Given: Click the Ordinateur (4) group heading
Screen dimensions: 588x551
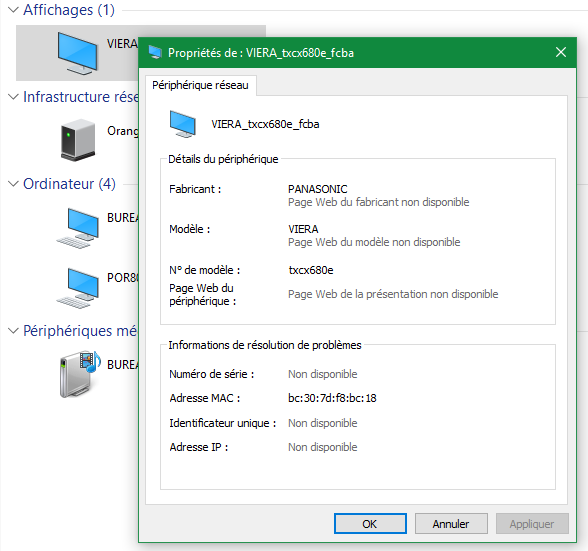Looking at the screenshot, I should (x=69, y=184).
